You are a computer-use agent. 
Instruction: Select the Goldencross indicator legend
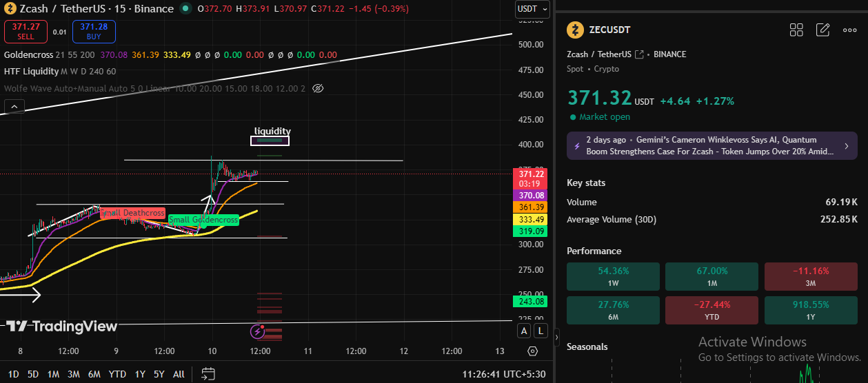tap(28, 54)
